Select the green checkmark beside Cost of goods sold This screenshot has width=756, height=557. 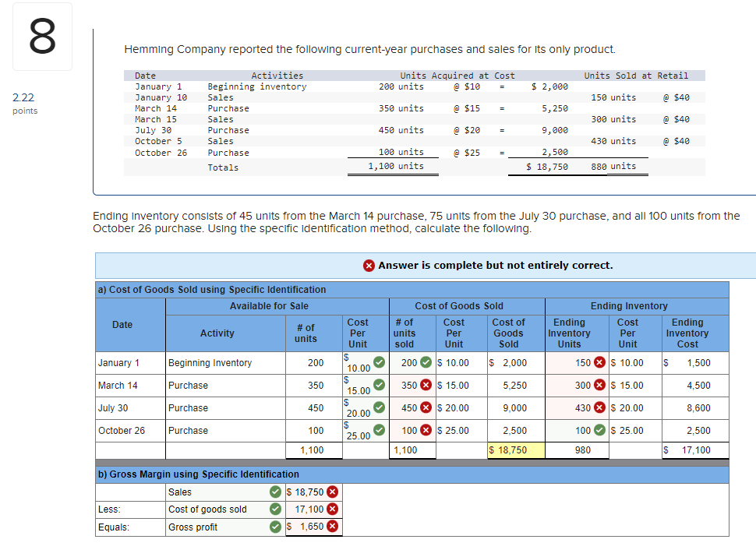(275, 509)
